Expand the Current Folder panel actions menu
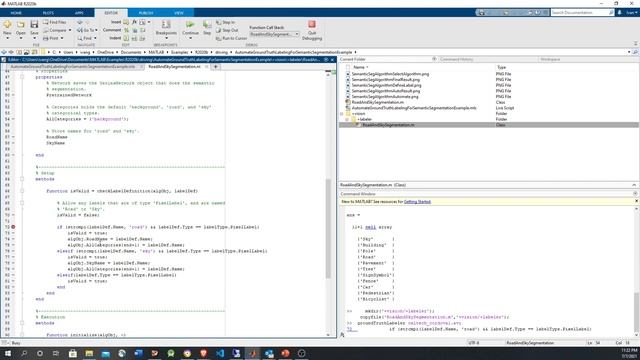 pyautogui.click(x=434, y=59)
